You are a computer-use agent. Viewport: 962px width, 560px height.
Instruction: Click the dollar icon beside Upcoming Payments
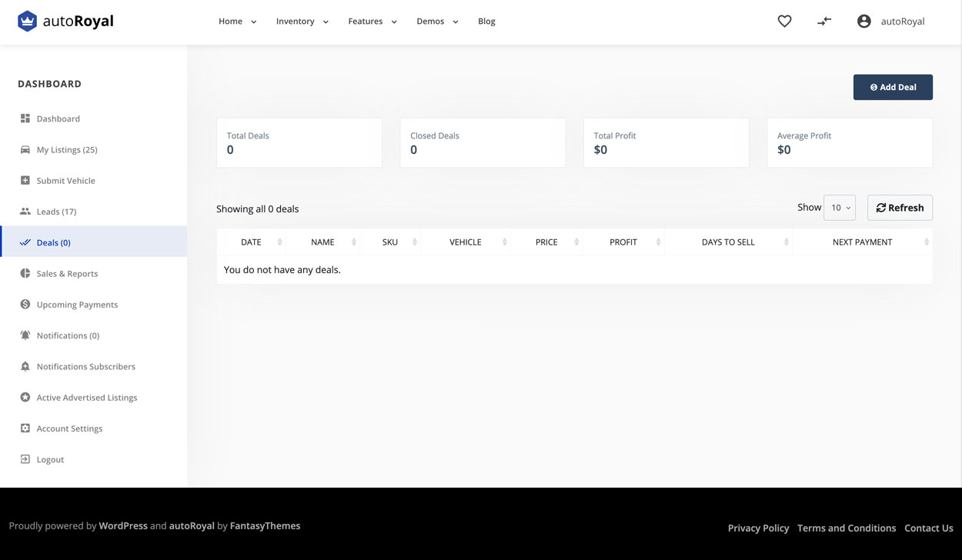[25, 304]
